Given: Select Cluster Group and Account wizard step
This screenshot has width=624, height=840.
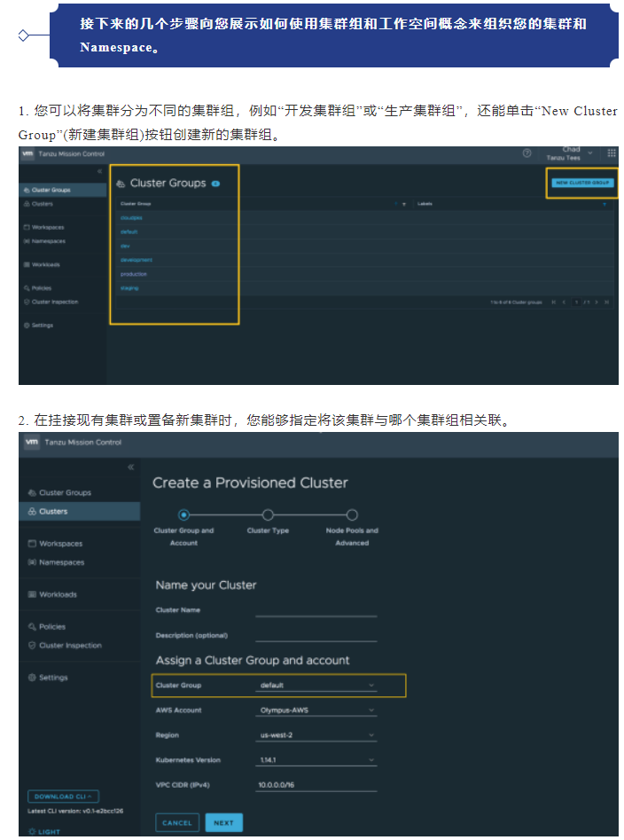Looking at the screenshot, I should click(183, 514).
